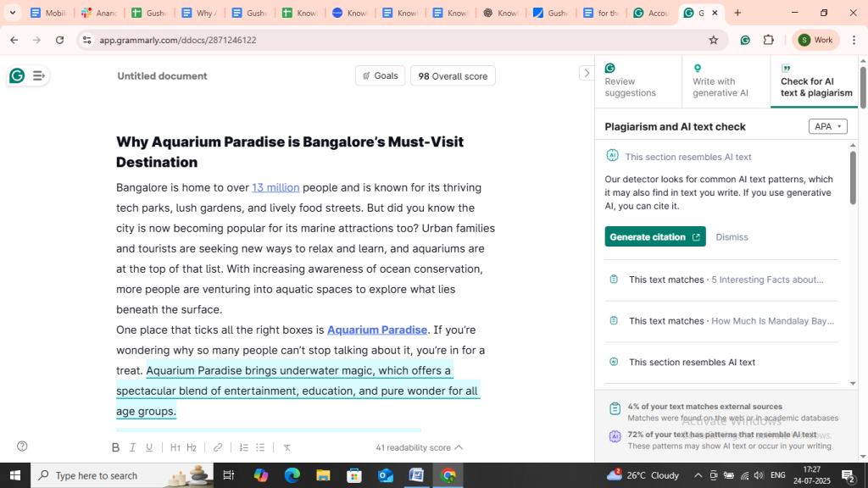Clear text formatting

point(287,447)
